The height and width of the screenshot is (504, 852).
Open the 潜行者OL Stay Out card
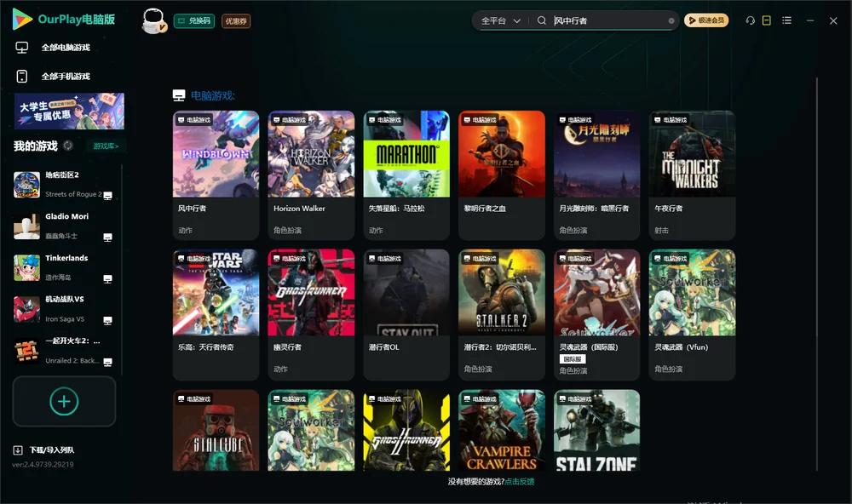point(406,314)
